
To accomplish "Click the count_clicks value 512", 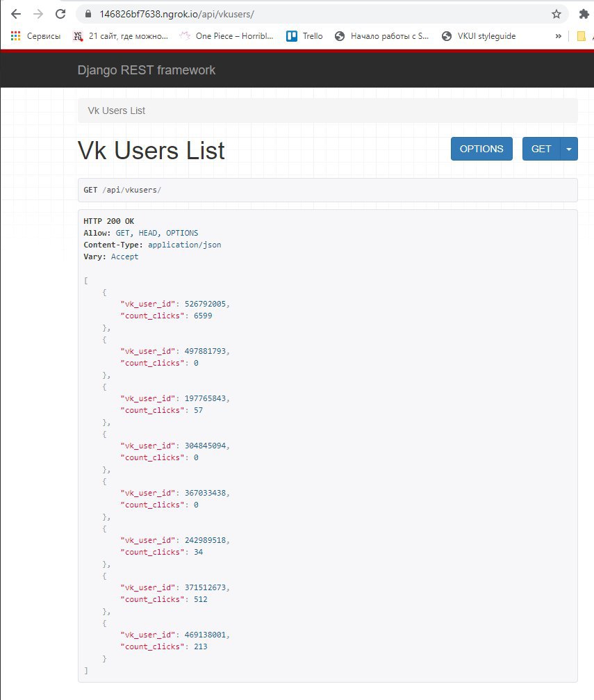I will click(200, 600).
